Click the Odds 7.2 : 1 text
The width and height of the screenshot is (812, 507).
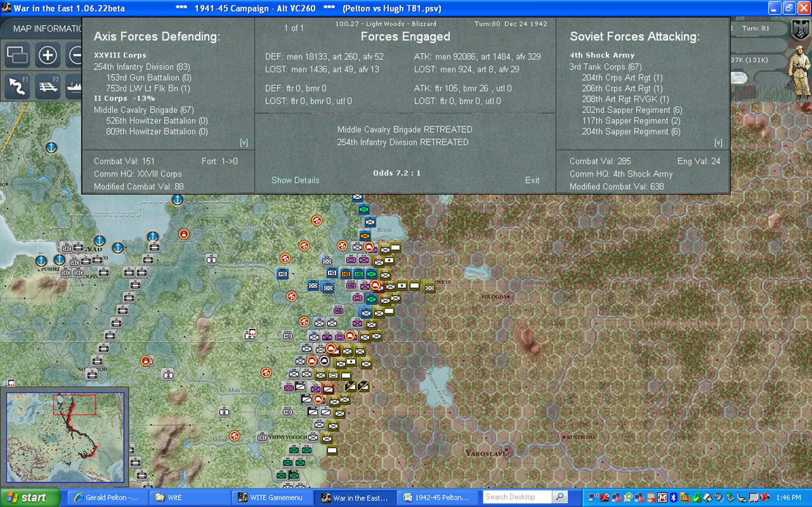click(397, 173)
